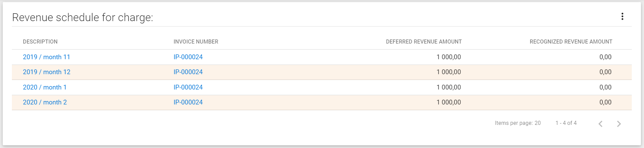Go to next page arrow
This screenshot has height=148, width=644.
619,124
